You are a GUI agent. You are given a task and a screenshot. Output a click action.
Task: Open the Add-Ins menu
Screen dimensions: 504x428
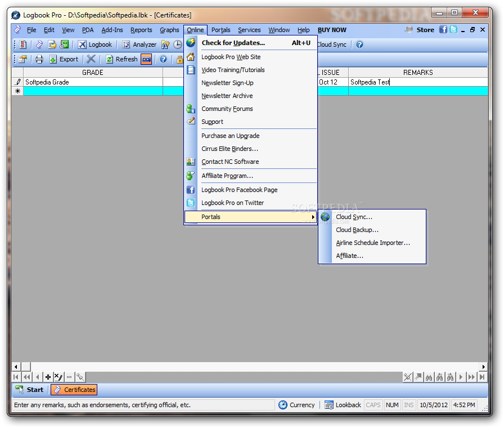pos(112,30)
